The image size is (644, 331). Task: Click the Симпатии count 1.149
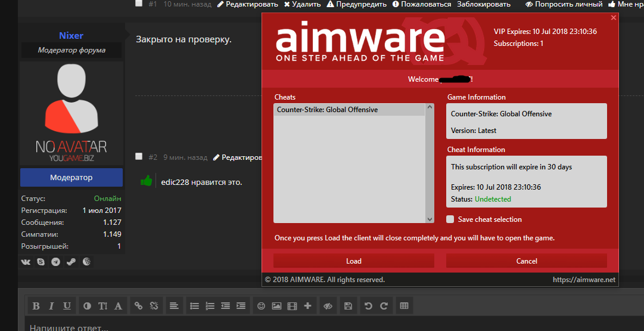(x=112, y=234)
